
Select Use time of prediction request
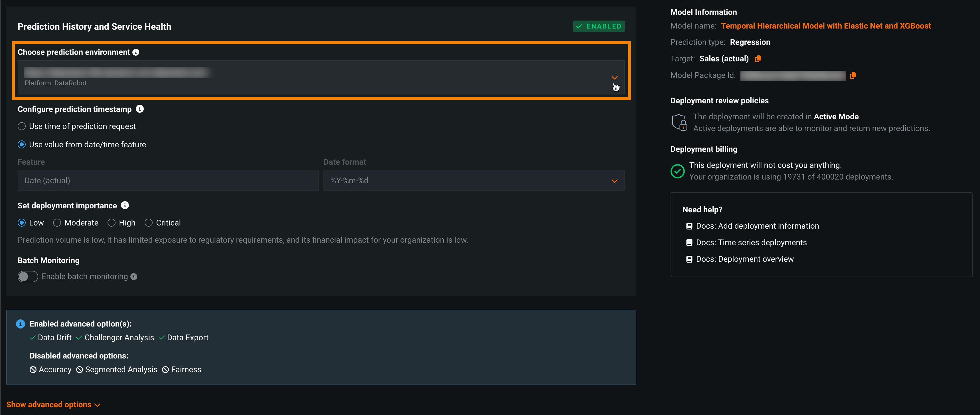[x=22, y=126]
